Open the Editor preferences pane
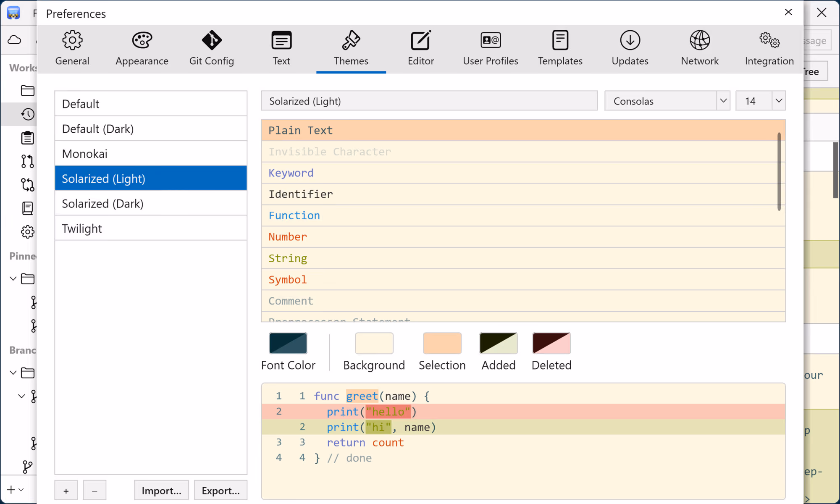The width and height of the screenshot is (840, 504). pyautogui.click(x=421, y=49)
